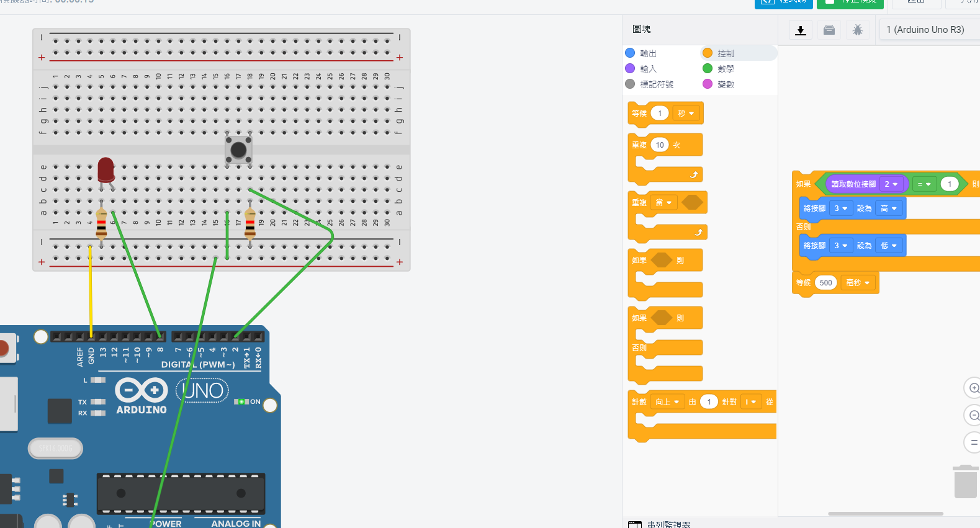Expand the 毫秒 unit dropdown
Screen dimensions: 980x528
coord(858,283)
